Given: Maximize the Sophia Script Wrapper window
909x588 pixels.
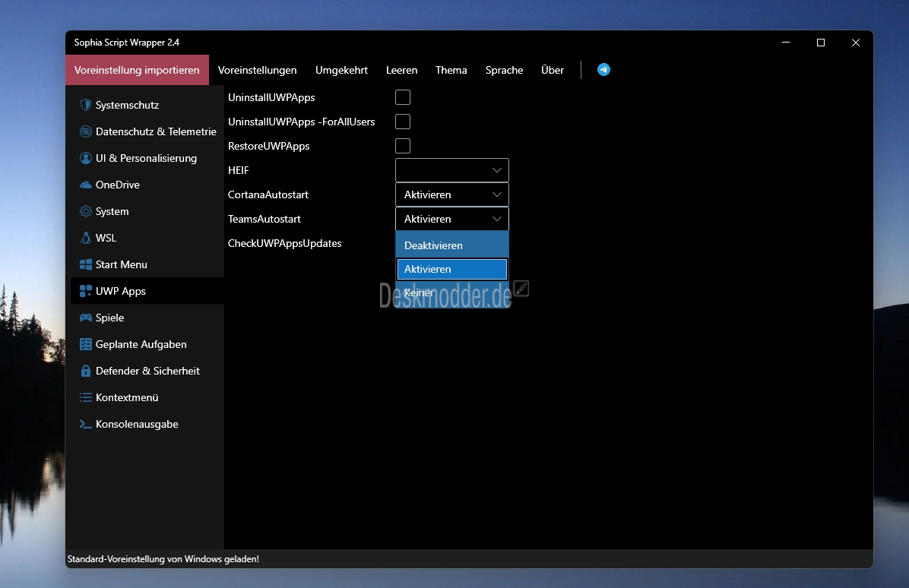Looking at the screenshot, I should pyautogui.click(x=820, y=43).
